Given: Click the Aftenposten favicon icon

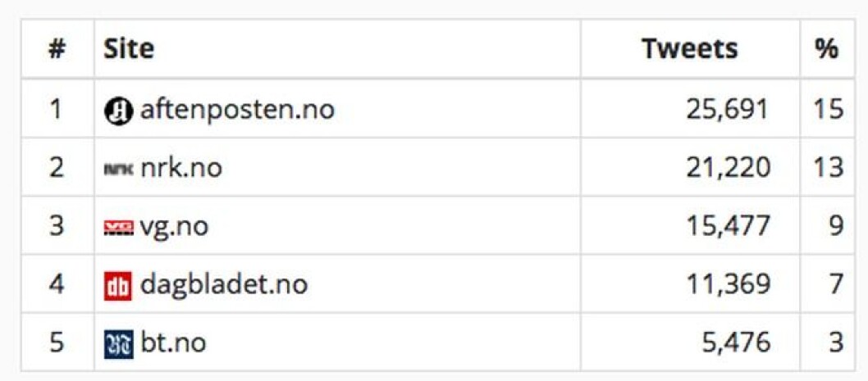Looking at the screenshot, I should (118, 111).
